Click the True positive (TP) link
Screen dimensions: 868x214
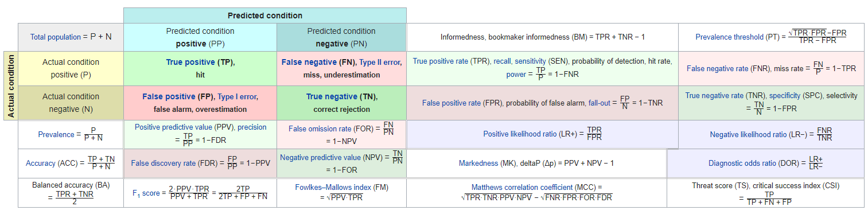click(199, 63)
